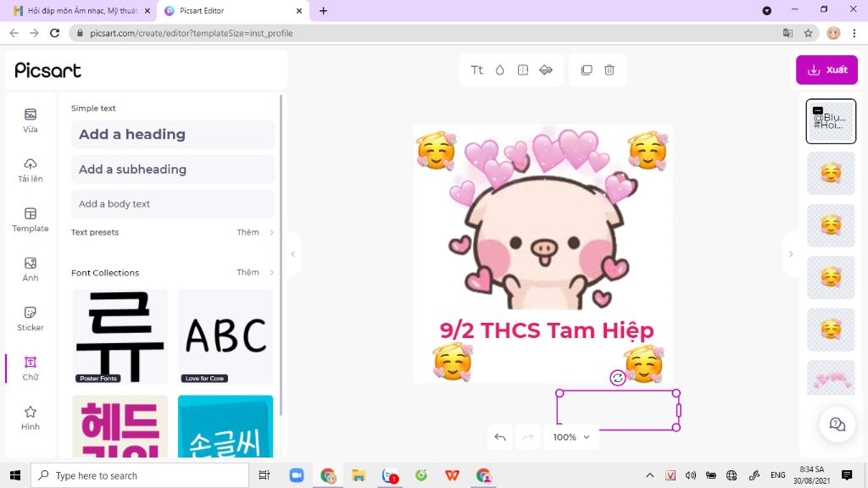Redo the last action

click(x=528, y=437)
